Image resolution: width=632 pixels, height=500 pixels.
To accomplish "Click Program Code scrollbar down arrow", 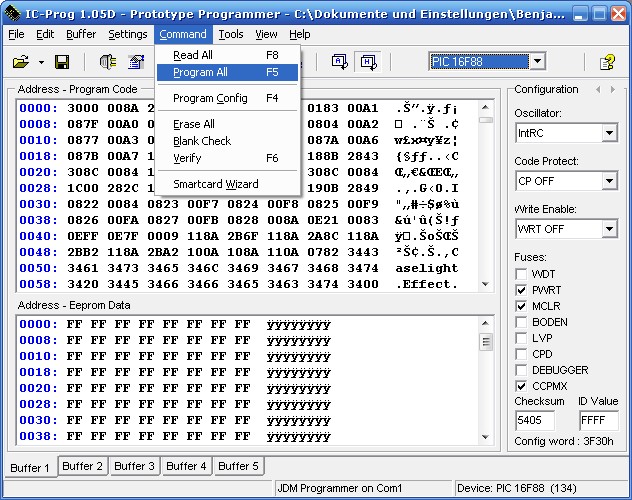I will point(486,284).
